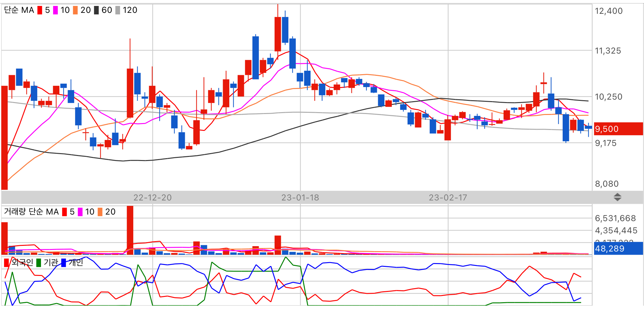Viewport: 644px width, 311px height.
Task: Click the 23-02-17 date label
Action: pyautogui.click(x=448, y=198)
